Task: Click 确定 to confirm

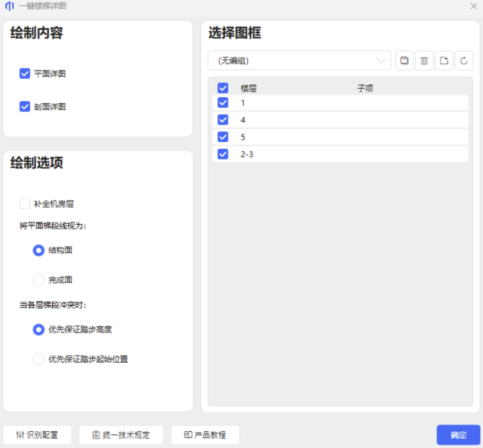Action: (458, 435)
